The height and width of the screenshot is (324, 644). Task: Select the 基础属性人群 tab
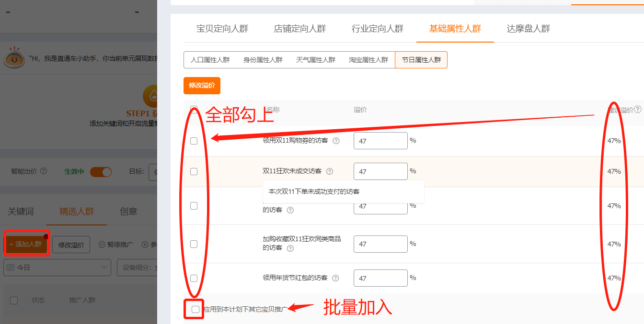coord(455,29)
